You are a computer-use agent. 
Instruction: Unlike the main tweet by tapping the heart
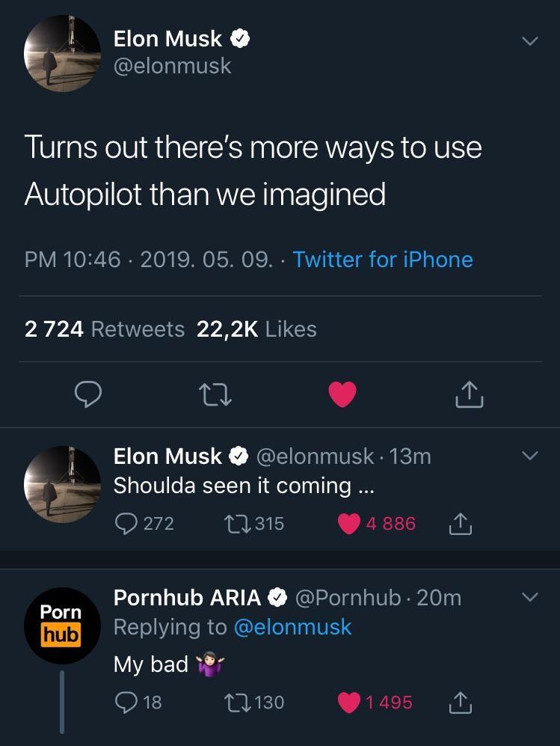(342, 395)
